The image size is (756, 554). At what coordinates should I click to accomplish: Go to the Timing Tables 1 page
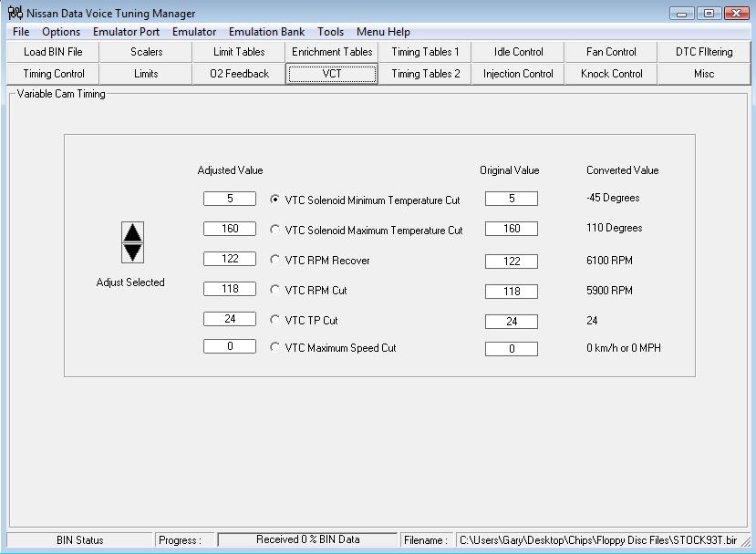[425, 52]
